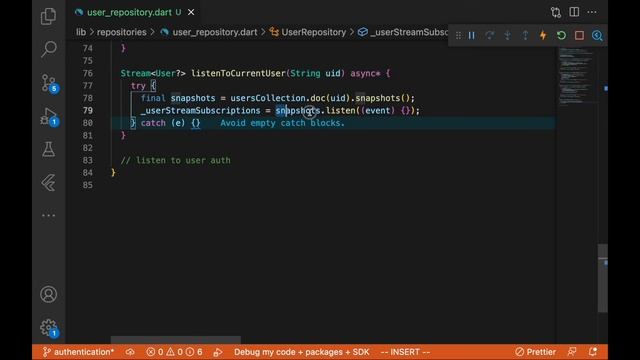Step over in debug toolbar

click(x=489, y=36)
